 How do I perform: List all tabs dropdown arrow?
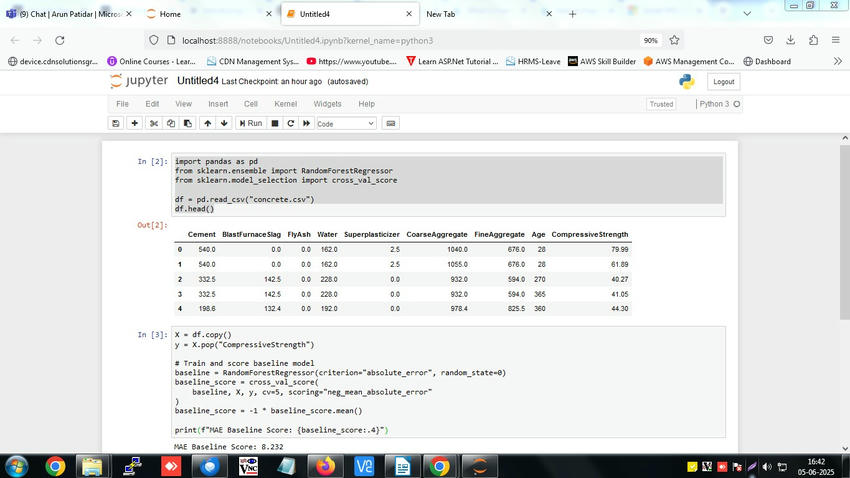pyautogui.click(x=747, y=14)
